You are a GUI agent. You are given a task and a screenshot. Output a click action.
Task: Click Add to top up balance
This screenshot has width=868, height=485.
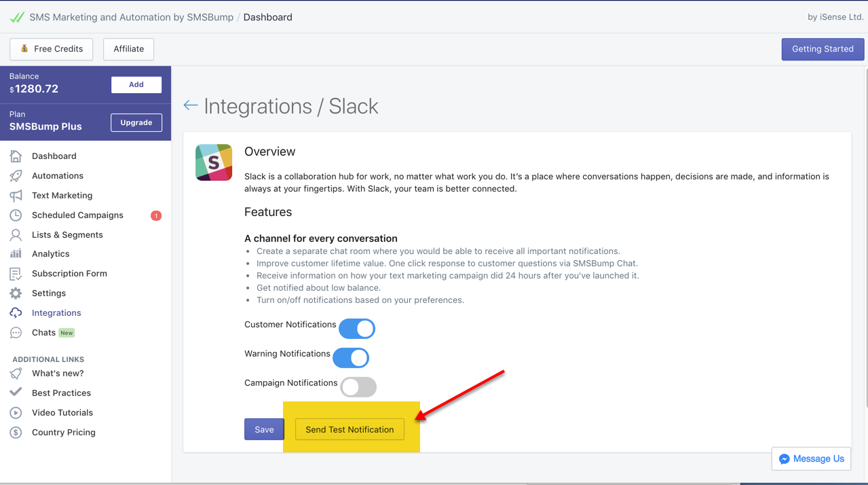pos(136,85)
